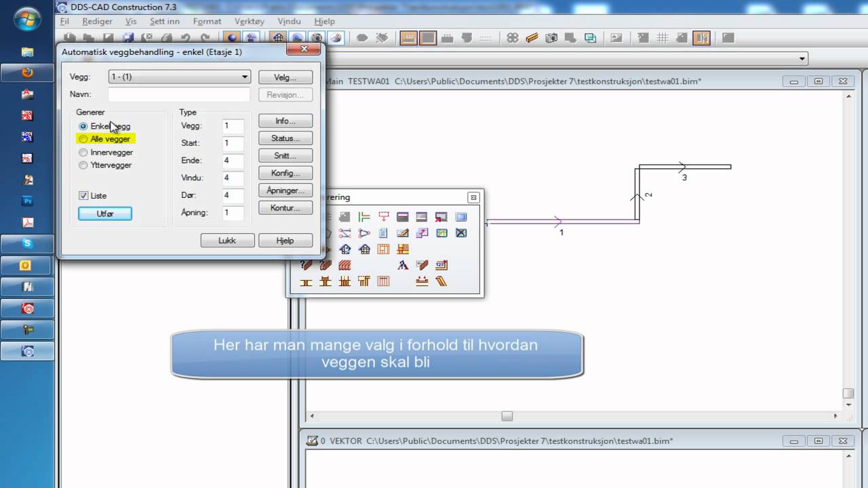Click the red hatched timber icon in palette
868x488 pixels.
(344, 265)
